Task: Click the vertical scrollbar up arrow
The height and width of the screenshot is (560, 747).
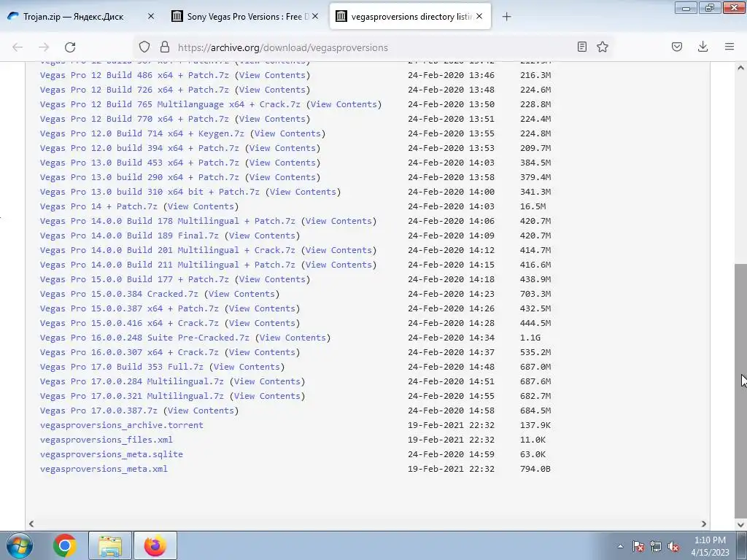Action: click(x=741, y=68)
